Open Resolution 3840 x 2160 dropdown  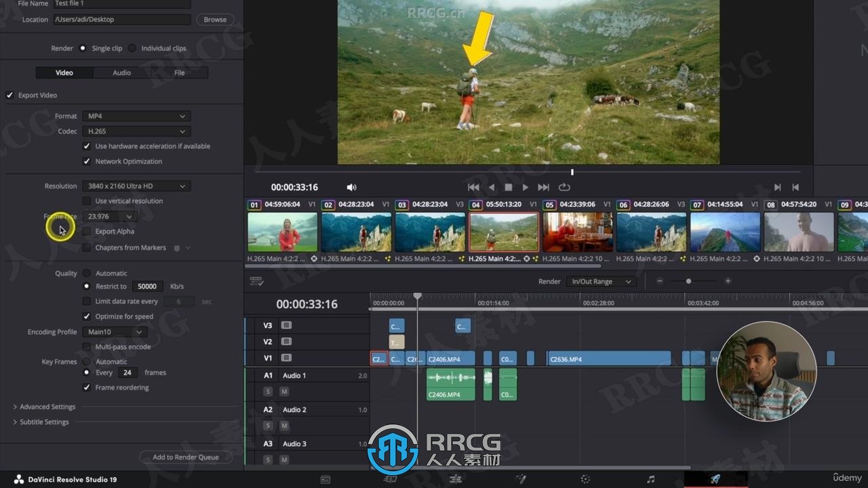coord(136,186)
